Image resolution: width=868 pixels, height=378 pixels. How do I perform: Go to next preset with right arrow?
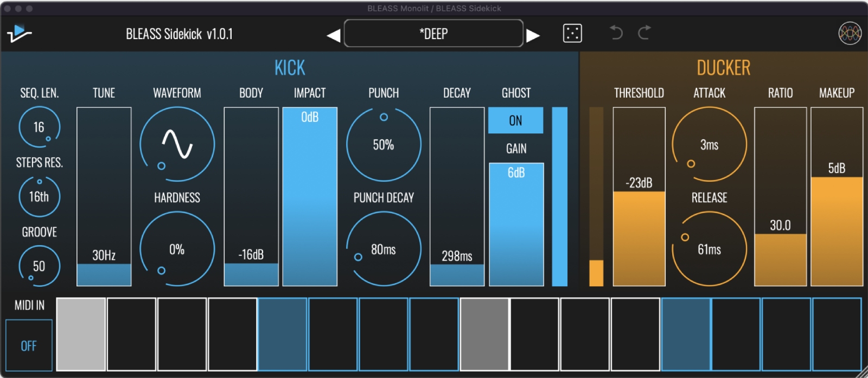[533, 36]
